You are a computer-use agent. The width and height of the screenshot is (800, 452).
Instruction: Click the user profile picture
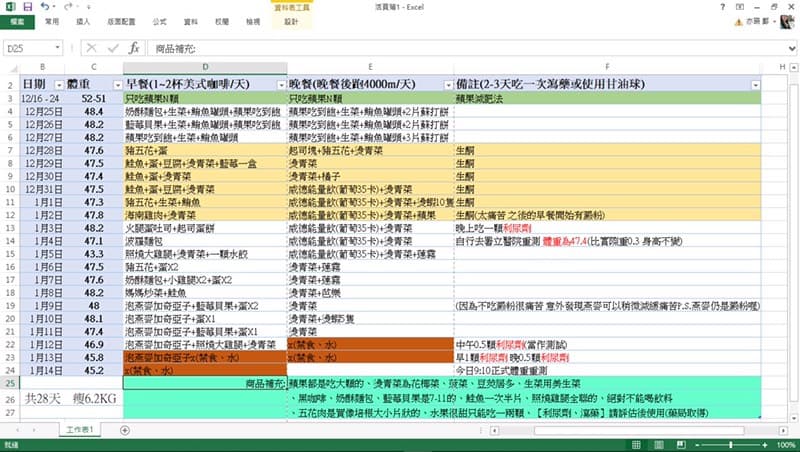[x=788, y=21]
